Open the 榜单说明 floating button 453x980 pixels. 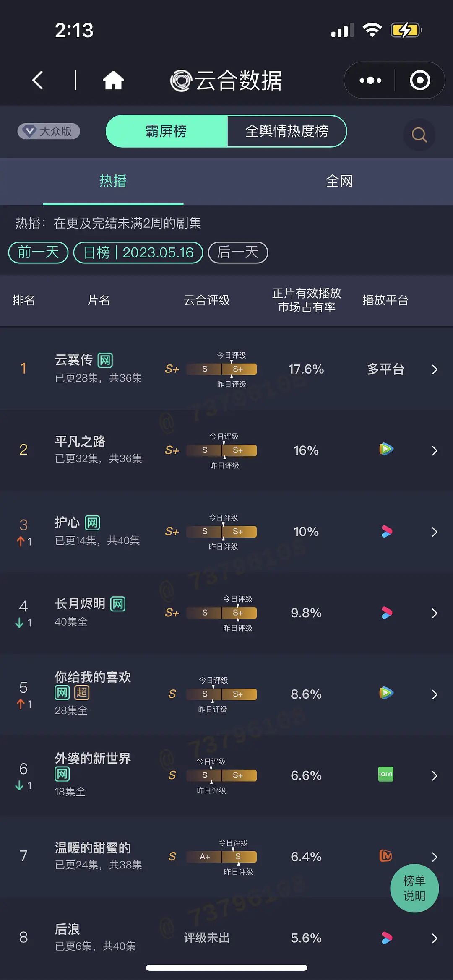click(x=414, y=888)
